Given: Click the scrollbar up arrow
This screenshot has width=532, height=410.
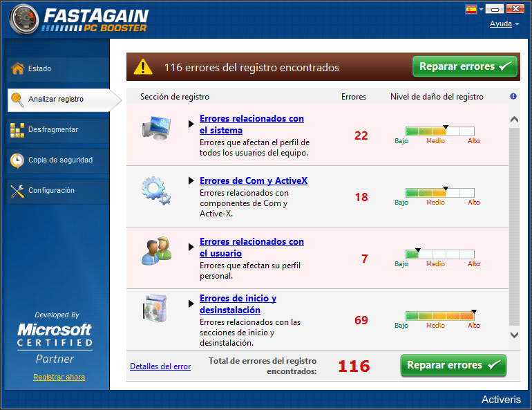Looking at the screenshot, I should click(514, 120).
